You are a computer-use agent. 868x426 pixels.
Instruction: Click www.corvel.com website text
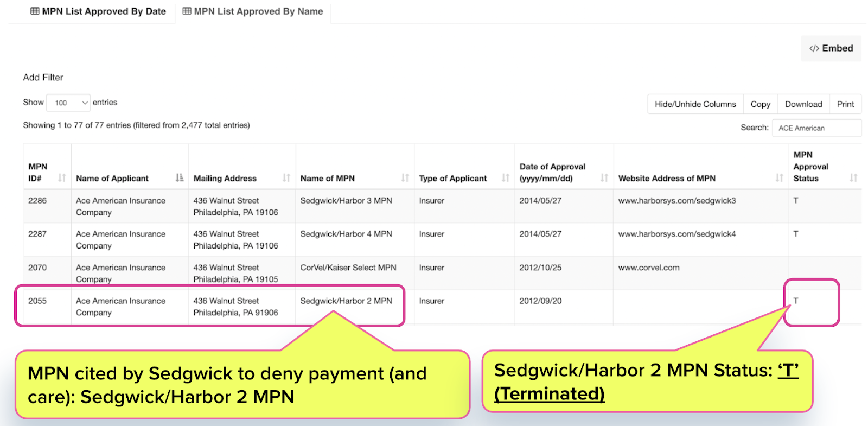click(x=649, y=268)
